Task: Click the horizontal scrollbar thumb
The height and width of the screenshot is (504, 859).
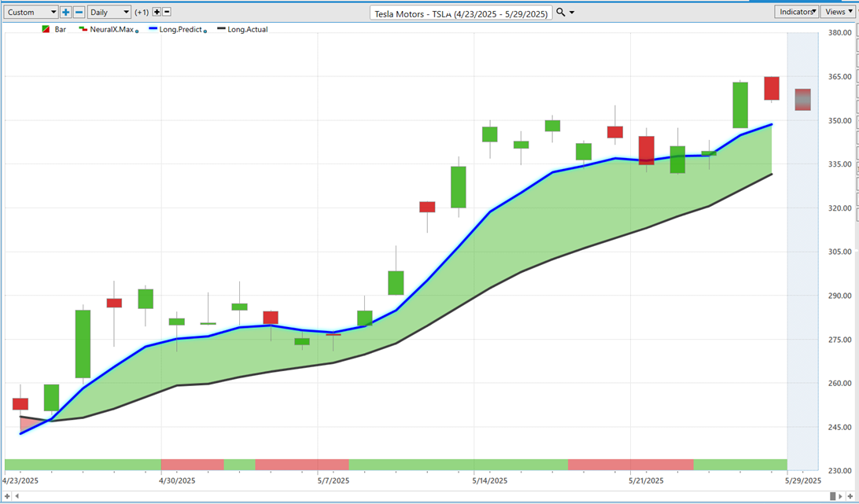Action: 833,496
